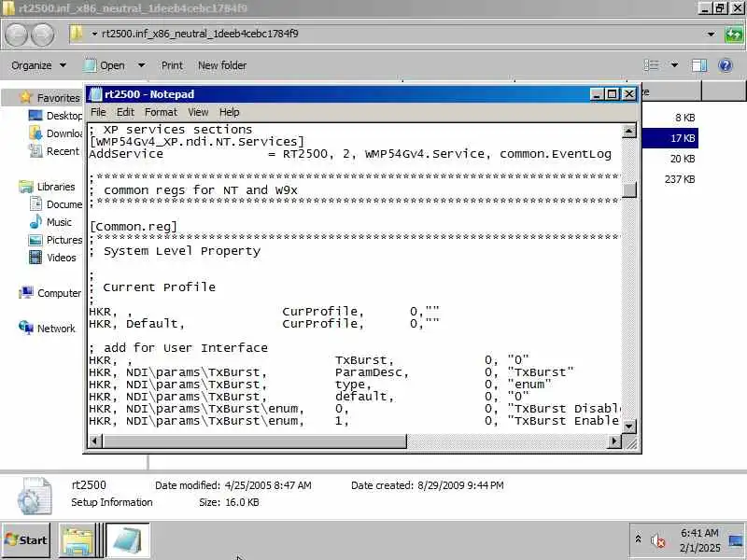Click the Favorites star icon
This screenshot has height=560, width=747.
(x=26, y=97)
